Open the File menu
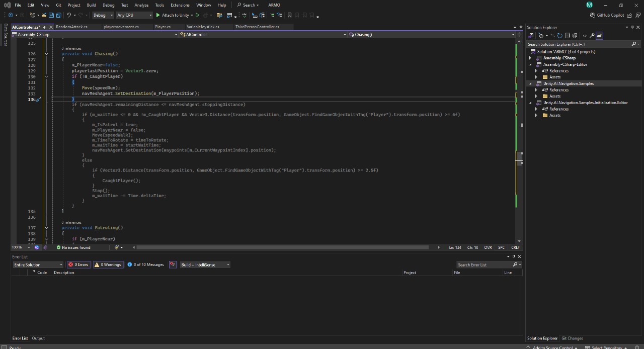The height and width of the screenshot is (349, 644). [x=18, y=5]
